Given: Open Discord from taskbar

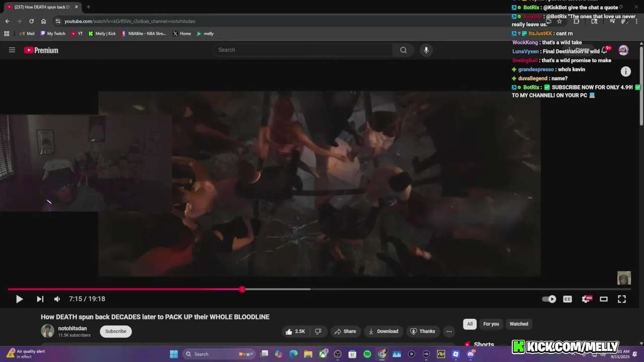Looking at the screenshot, I should click(471, 354).
